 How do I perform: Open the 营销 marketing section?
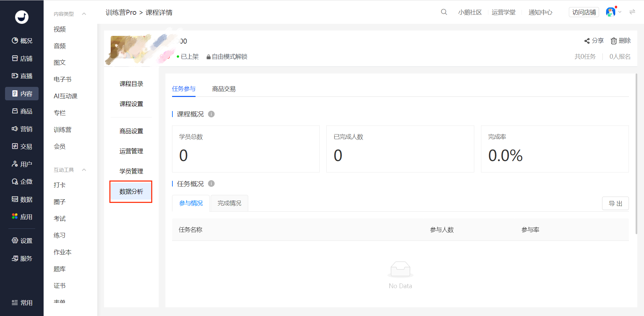point(22,129)
